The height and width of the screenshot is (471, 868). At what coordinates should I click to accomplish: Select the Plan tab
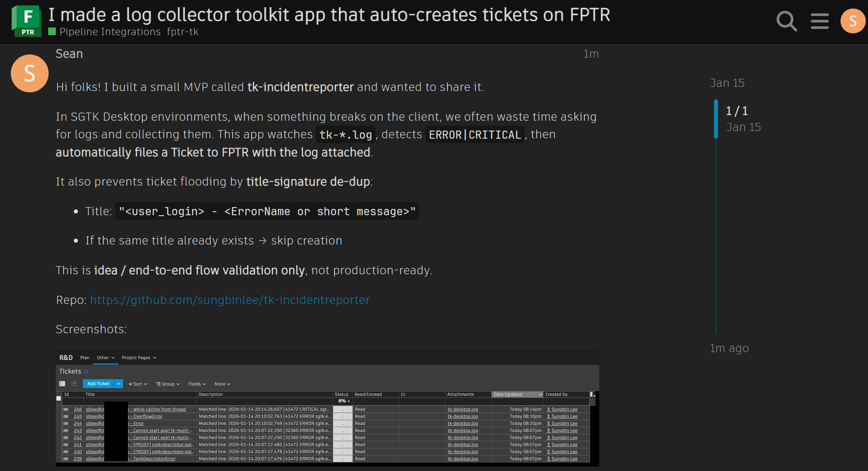pos(85,358)
